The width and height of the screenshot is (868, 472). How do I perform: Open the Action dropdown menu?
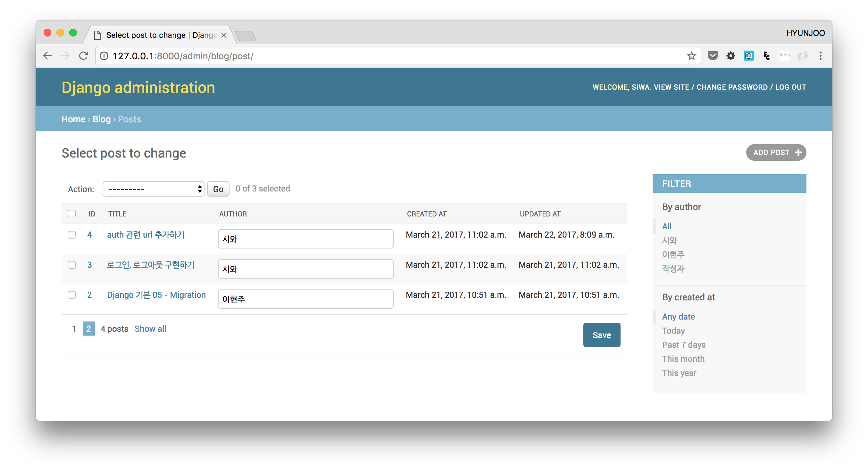pos(154,189)
